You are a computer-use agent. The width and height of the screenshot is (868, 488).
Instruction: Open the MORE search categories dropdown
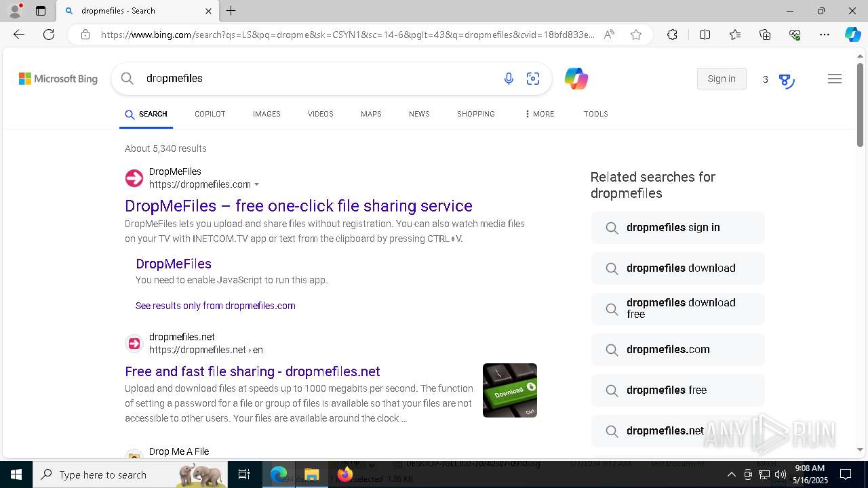pos(539,114)
